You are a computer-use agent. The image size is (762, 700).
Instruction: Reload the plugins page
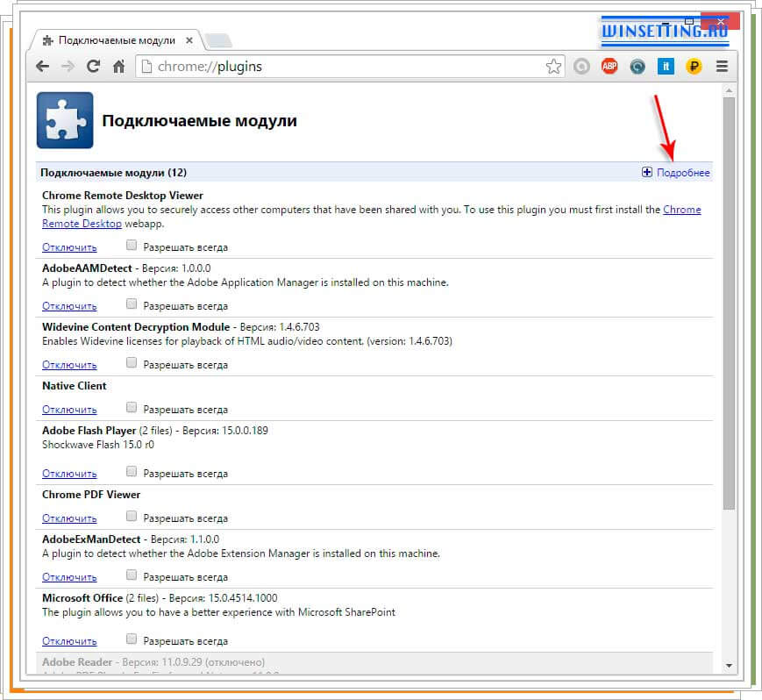pyautogui.click(x=94, y=66)
